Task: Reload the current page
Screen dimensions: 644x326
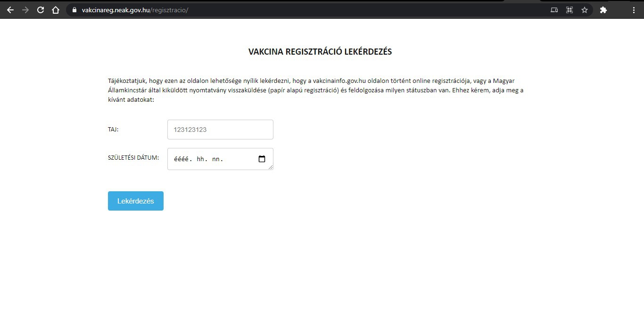Action: coord(41,10)
